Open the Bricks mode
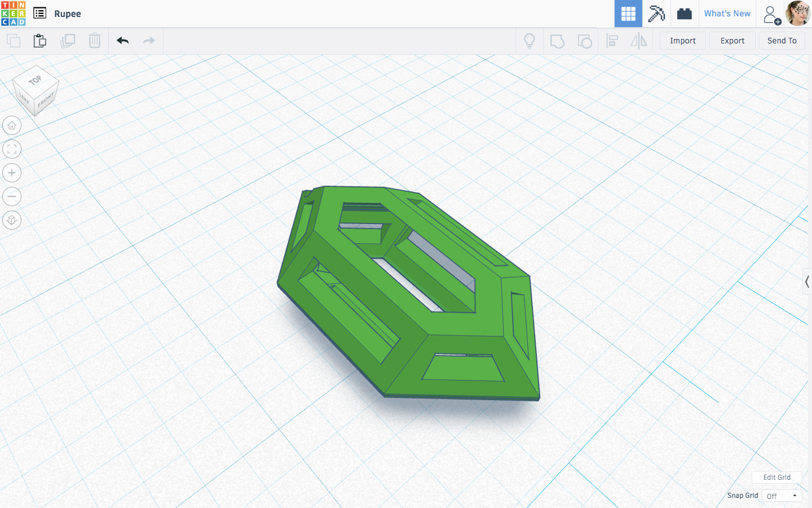The height and width of the screenshot is (508, 812). click(x=685, y=14)
